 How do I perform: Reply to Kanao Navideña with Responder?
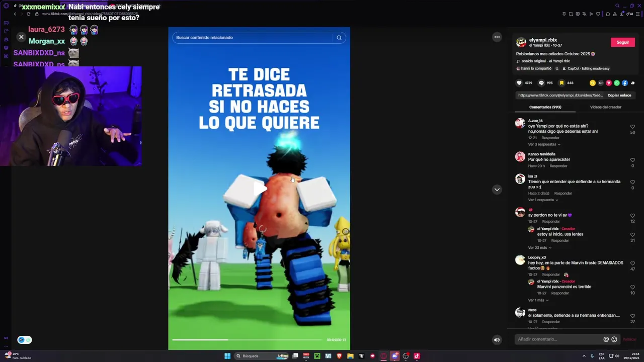click(558, 166)
